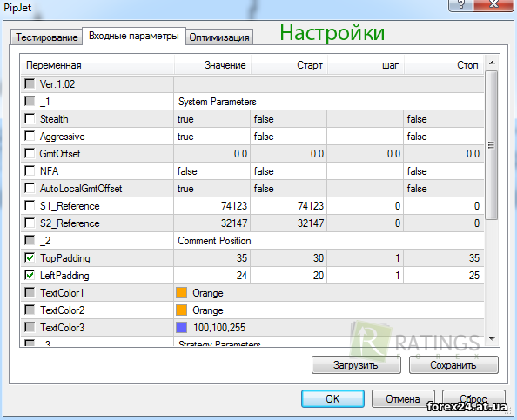Click the blue TextColor3 swatch
This screenshot has width=517, height=420.
point(181,328)
